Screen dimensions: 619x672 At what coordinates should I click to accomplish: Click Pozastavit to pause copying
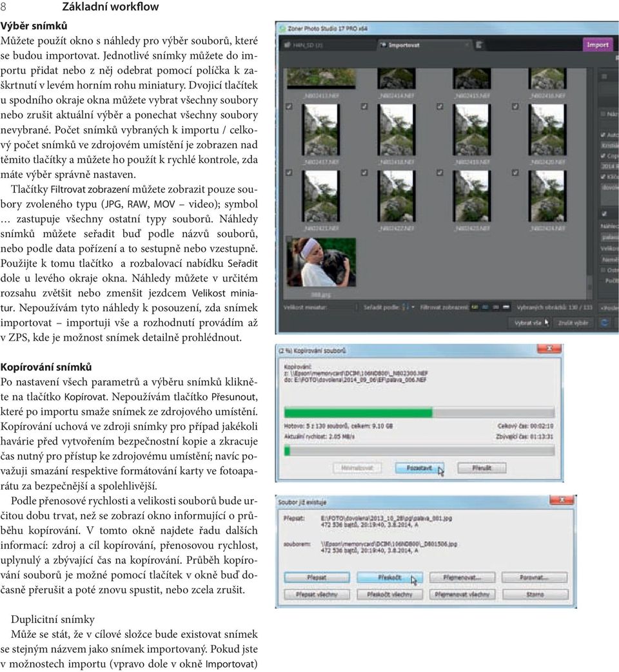419,468
